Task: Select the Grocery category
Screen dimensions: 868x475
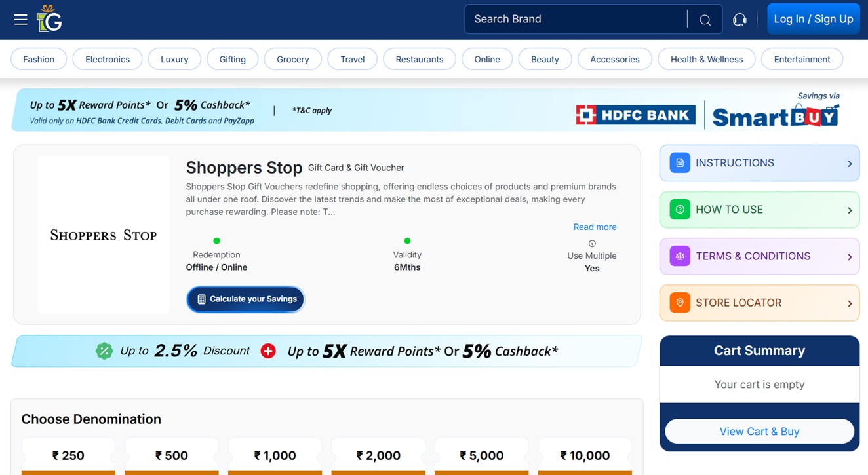Action: [x=293, y=59]
